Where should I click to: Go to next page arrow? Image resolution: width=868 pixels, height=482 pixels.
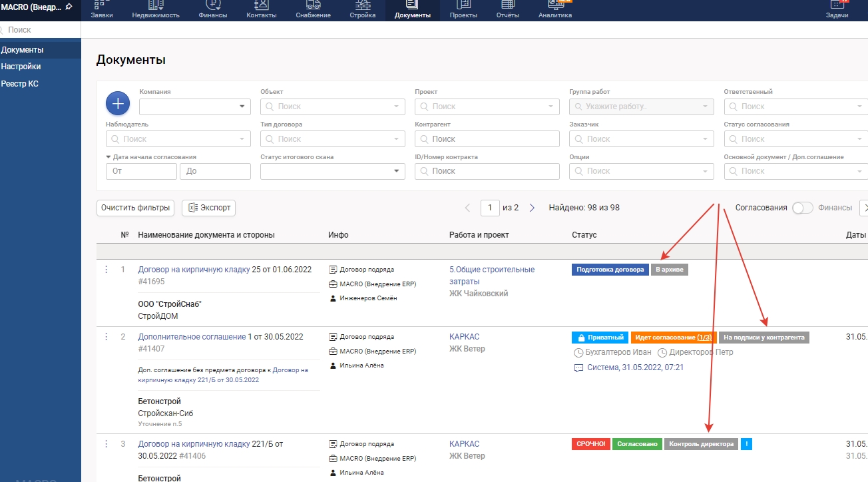point(532,208)
